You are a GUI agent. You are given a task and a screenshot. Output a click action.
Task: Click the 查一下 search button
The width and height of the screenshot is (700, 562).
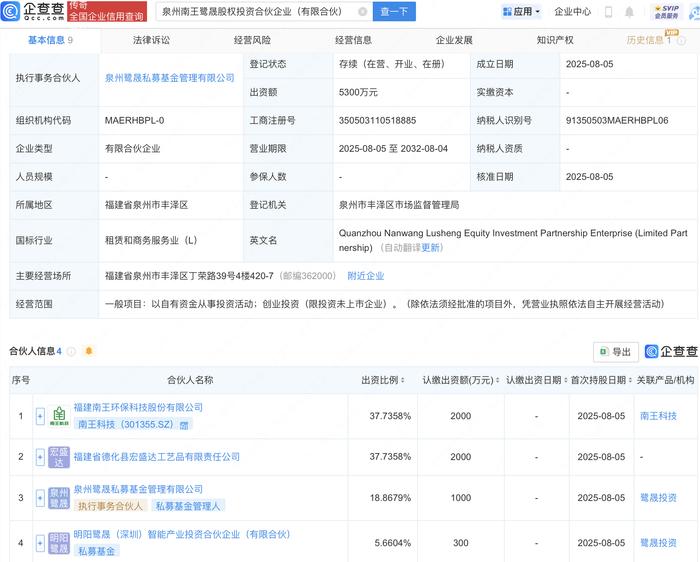click(x=394, y=12)
